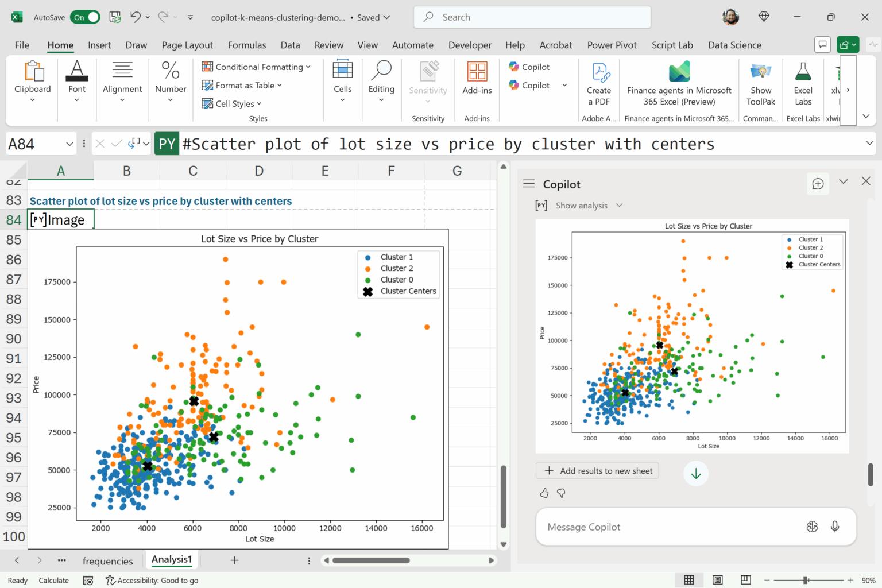Switch to the frequencies sheet tab

tap(107, 561)
